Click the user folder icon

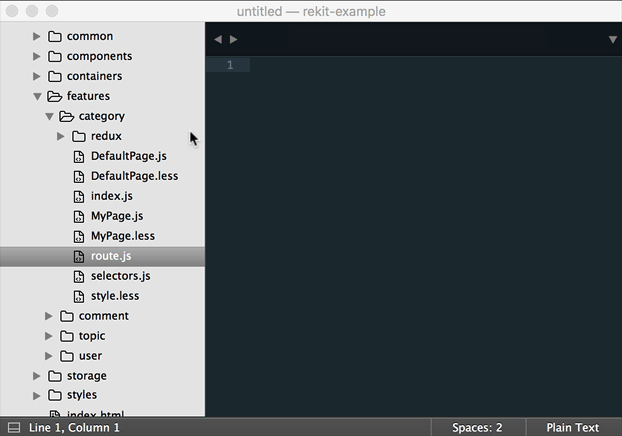(67, 356)
